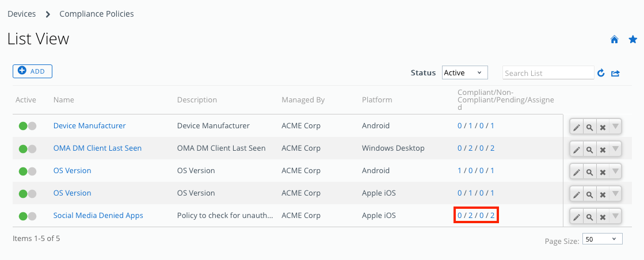The image size is (644, 260).
Task: Open the Page Size dropdown
Action: (x=602, y=239)
